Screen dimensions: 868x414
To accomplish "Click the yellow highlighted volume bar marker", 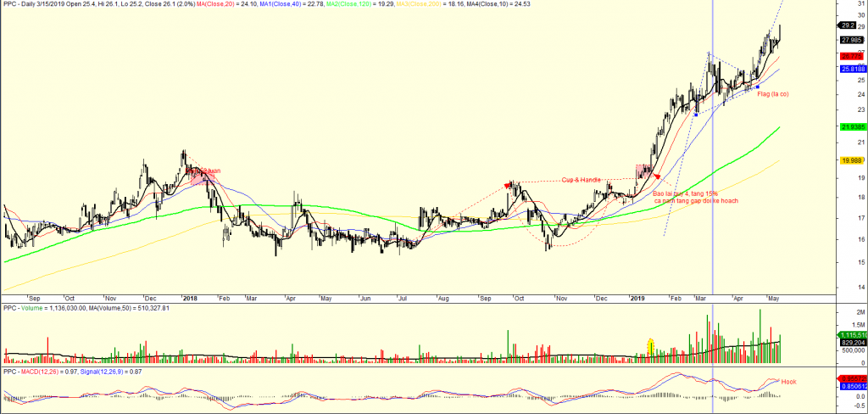I will click(x=650, y=346).
